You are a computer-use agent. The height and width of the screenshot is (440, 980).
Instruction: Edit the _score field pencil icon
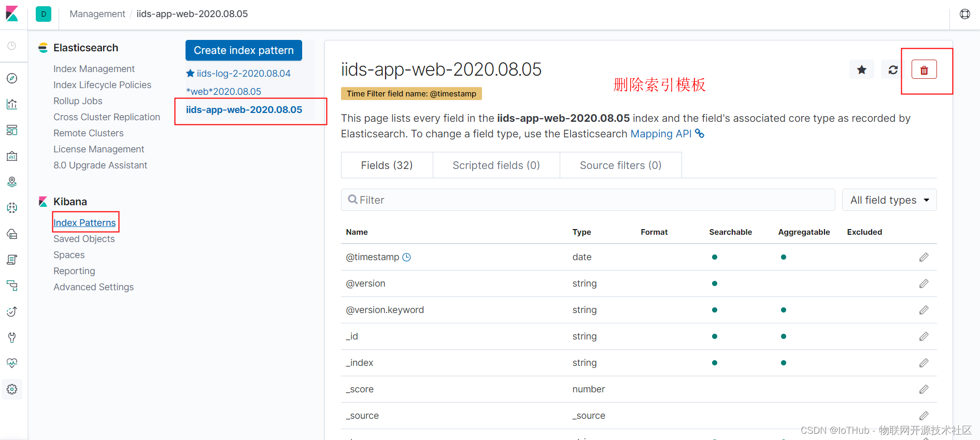[924, 389]
